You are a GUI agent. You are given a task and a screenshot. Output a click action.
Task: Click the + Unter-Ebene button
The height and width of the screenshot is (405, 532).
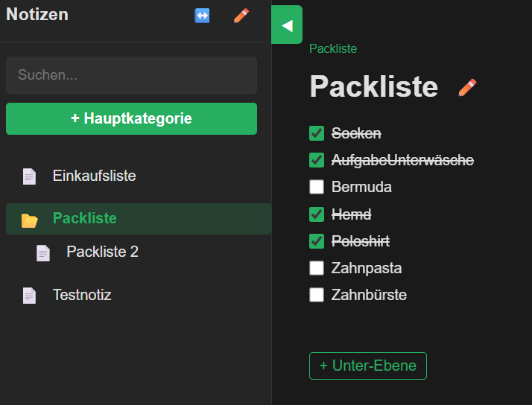pyautogui.click(x=368, y=366)
